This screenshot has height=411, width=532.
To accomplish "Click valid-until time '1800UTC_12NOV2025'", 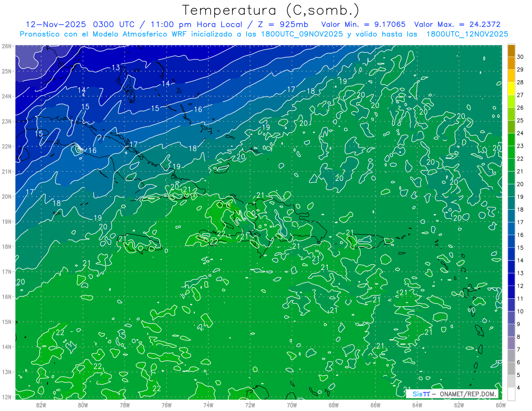I will (x=467, y=34).
